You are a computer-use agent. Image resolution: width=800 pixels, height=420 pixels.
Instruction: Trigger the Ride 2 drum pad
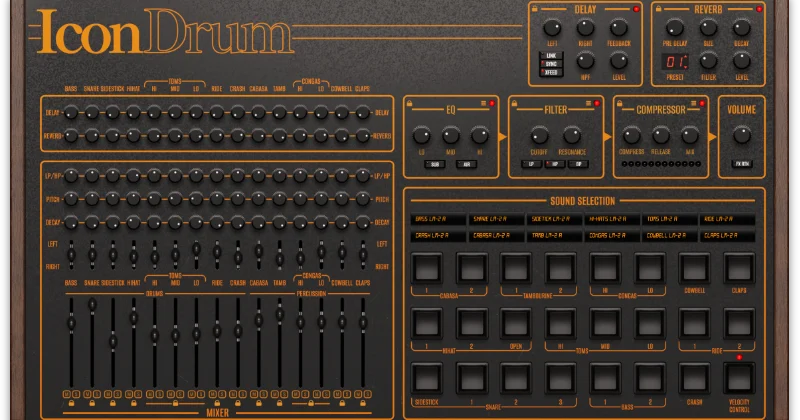739,324
